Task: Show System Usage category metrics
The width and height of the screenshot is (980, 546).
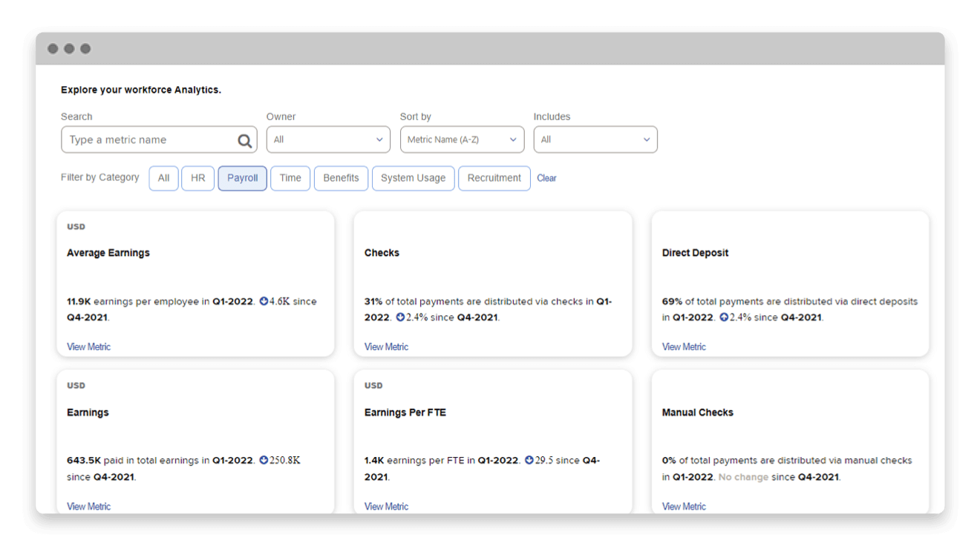Action: tap(413, 178)
